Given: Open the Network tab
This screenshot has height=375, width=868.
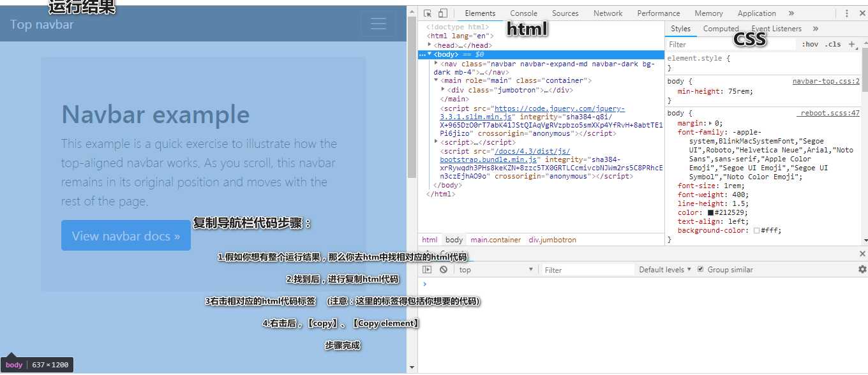Looking at the screenshot, I should [608, 13].
